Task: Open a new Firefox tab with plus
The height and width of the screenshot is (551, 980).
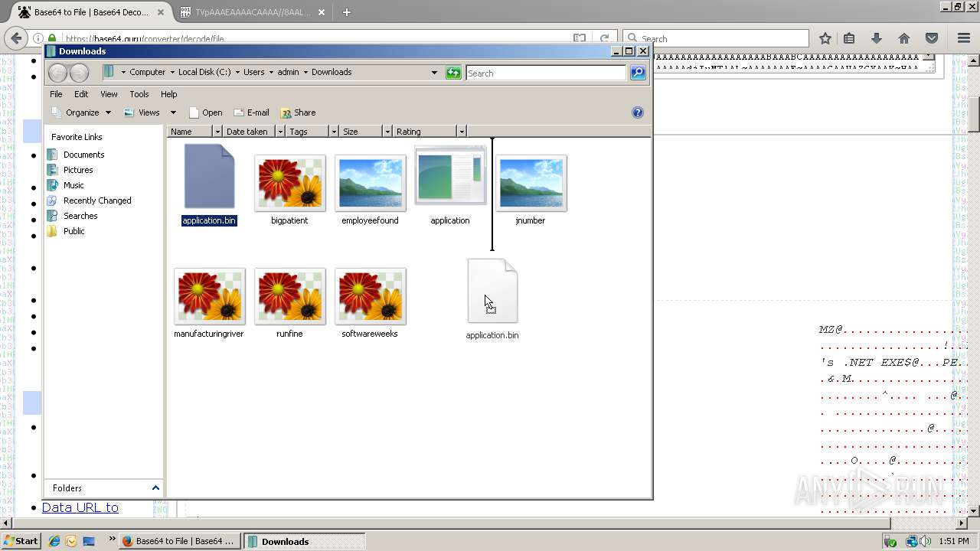Action: 347,12
